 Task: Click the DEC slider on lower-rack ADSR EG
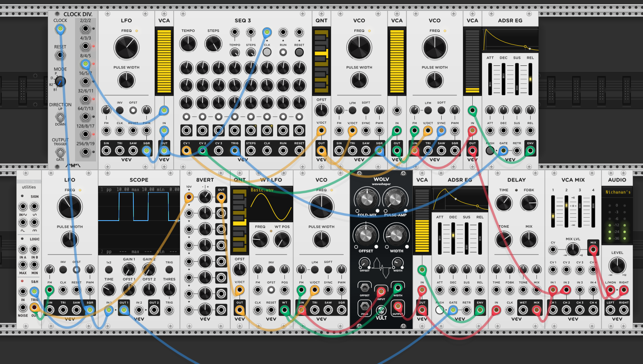(453, 239)
